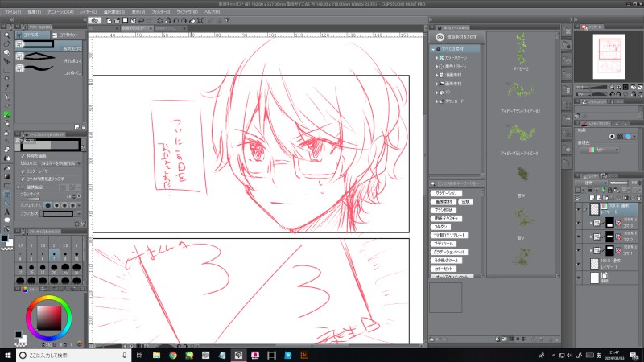Open the Layer menu

88,12
